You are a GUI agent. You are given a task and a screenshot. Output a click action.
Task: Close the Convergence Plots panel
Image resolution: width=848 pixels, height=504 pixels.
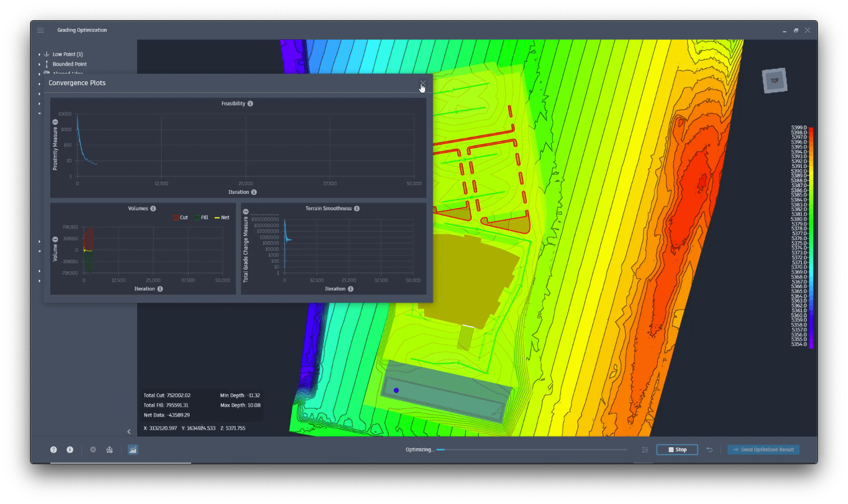[423, 84]
